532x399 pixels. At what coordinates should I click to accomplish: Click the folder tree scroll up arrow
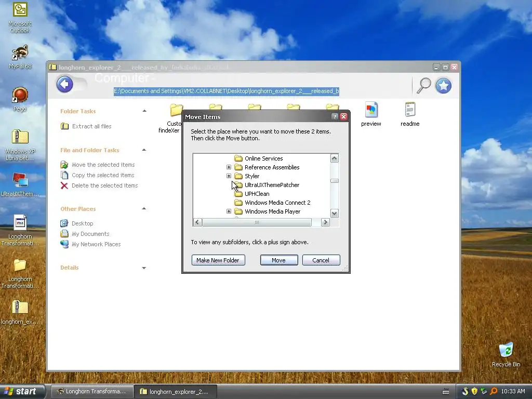click(x=334, y=158)
